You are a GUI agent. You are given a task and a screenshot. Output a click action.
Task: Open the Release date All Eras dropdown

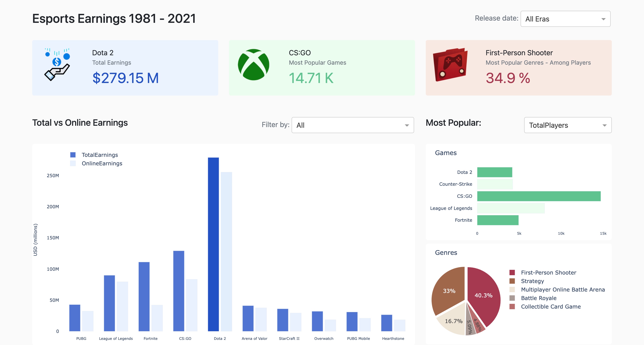[x=565, y=19]
